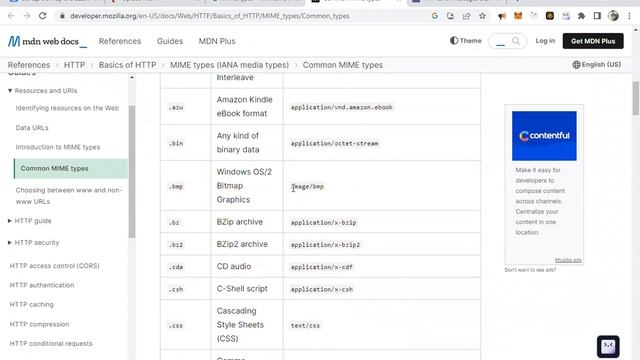640x360 pixels.
Task: Click Common MIME types breadcrumb
Action: point(342,65)
